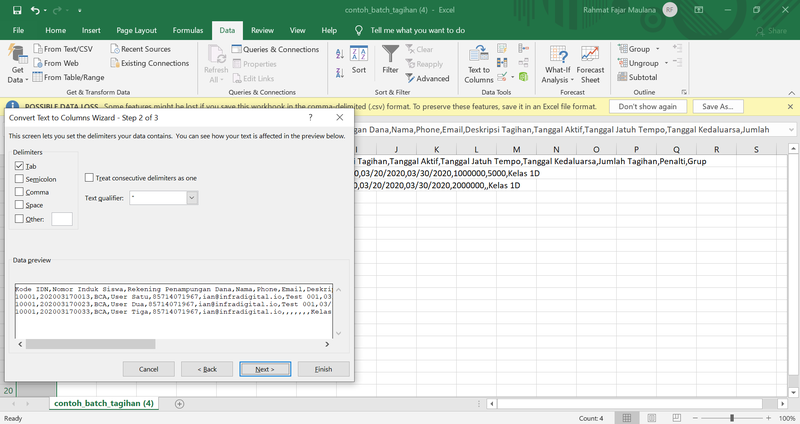The height and width of the screenshot is (424, 800).
Task: Expand the Group dropdown arrow
Action: tap(658, 49)
